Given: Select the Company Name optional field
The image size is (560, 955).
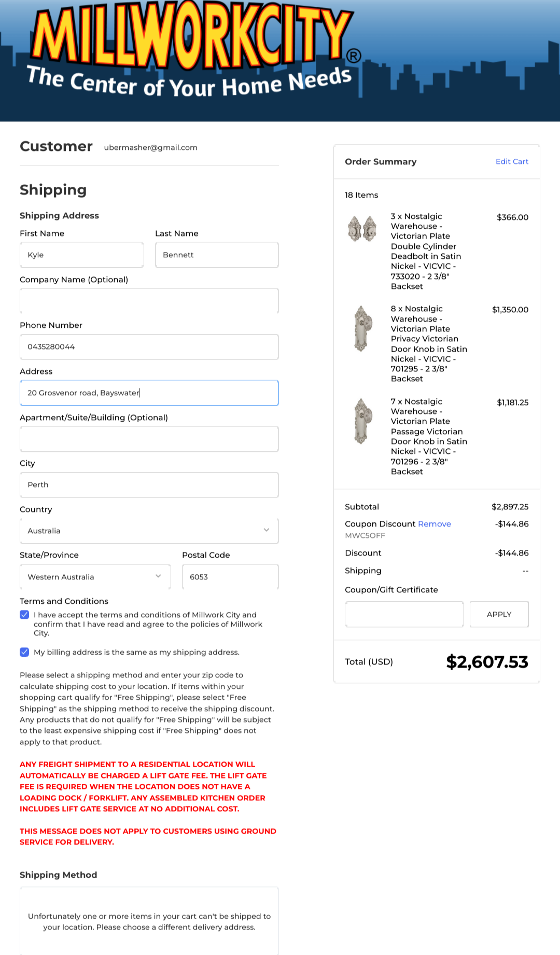Looking at the screenshot, I should tap(149, 301).
